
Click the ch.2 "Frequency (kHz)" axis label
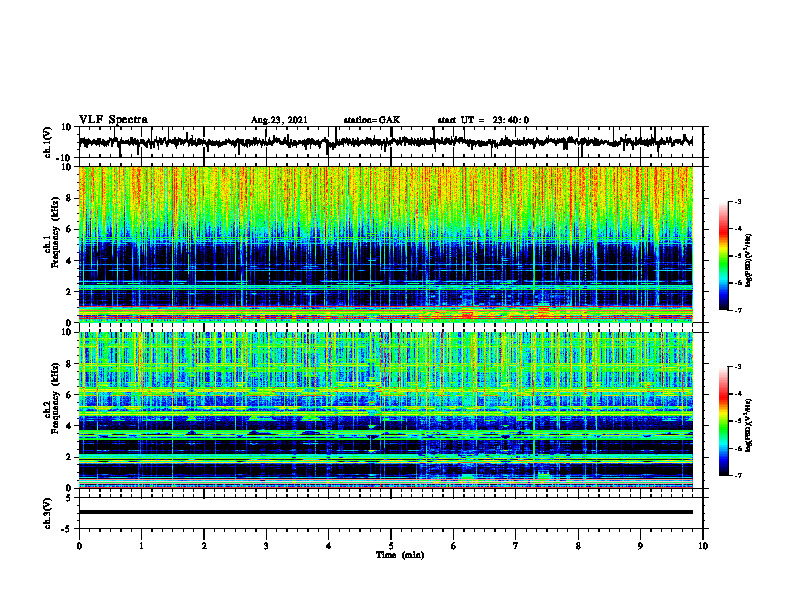54,398
